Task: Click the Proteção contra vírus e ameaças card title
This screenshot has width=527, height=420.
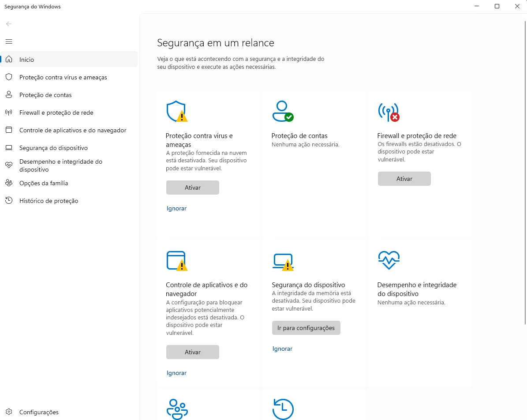Action: [199, 140]
